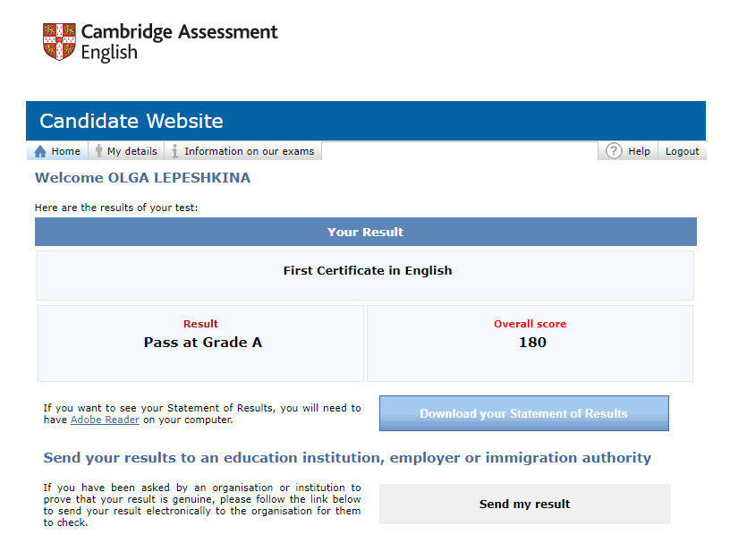Click the Home house icon
730x560 pixels.
tap(40, 151)
